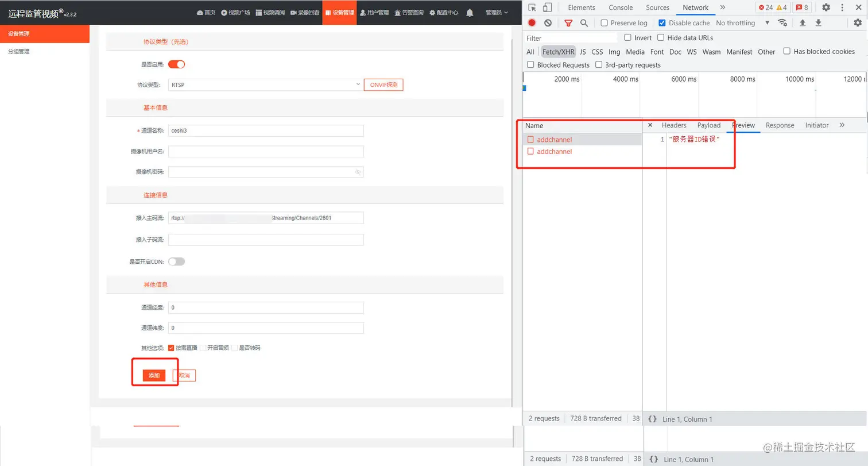
Task: Click the 添加 submit button
Action: tap(154, 375)
